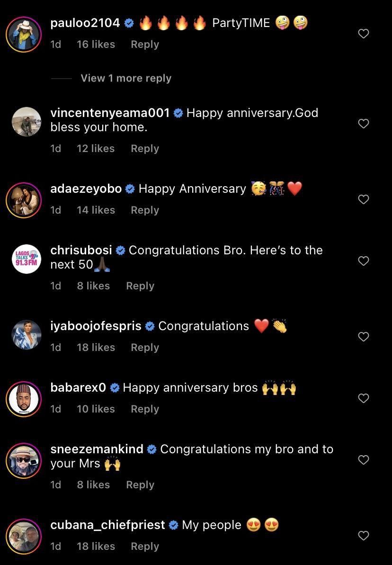
Task: Reply to chrisubosi's comment
Action: 140,286
